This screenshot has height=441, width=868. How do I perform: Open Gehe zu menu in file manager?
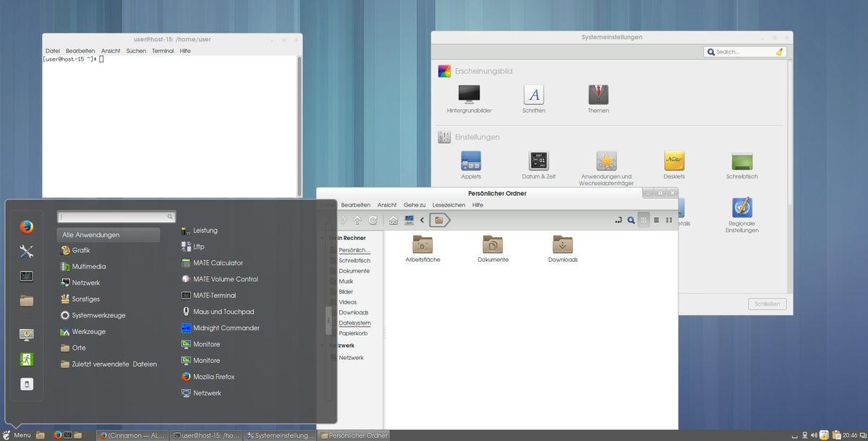[x=414, y=205]
